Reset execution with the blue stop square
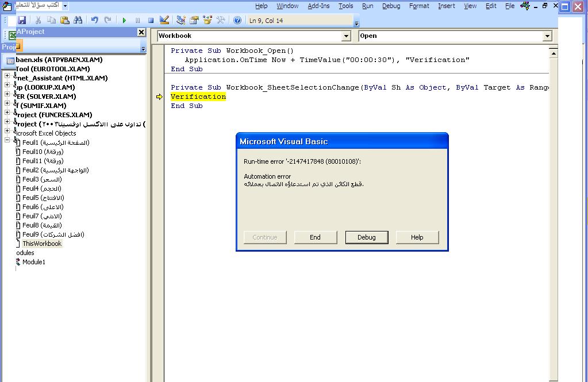Viewport: 588px width, 382px height. point(151,20)
